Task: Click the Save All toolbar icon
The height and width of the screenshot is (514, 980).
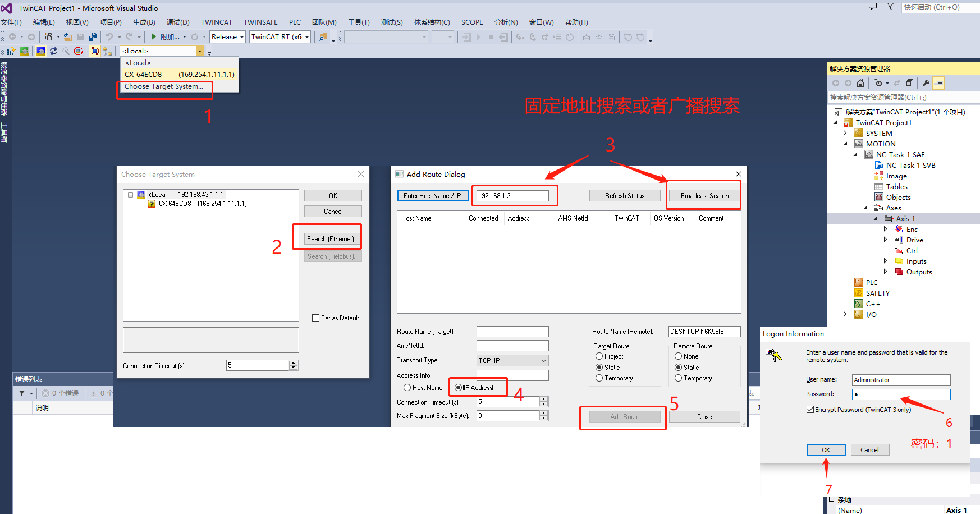Action: tap(93, 37)
